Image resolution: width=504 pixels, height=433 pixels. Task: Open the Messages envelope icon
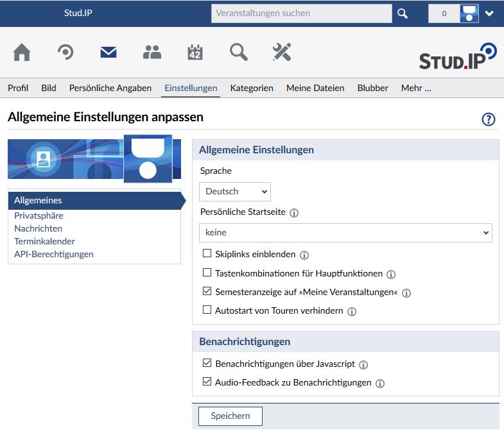point(109,53)
